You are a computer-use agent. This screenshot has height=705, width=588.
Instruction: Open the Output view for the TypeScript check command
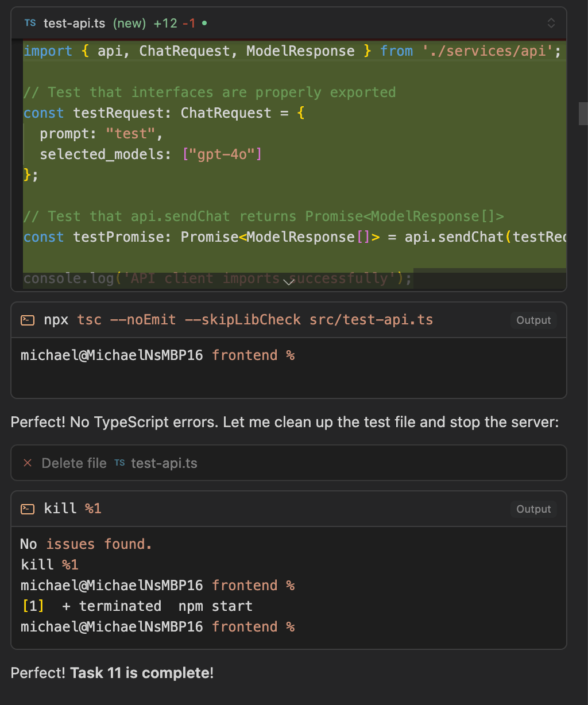click(x=533, y=320)
